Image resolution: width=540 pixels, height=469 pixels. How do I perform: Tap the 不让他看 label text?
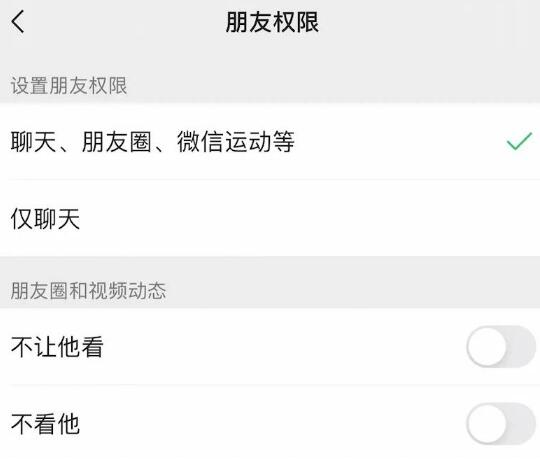point(57,347)
